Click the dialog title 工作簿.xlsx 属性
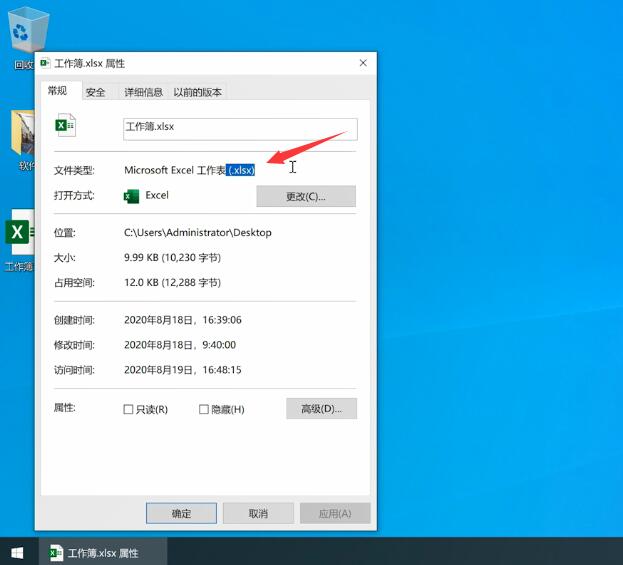Screen dimensions: 623x565 (89, 63)
